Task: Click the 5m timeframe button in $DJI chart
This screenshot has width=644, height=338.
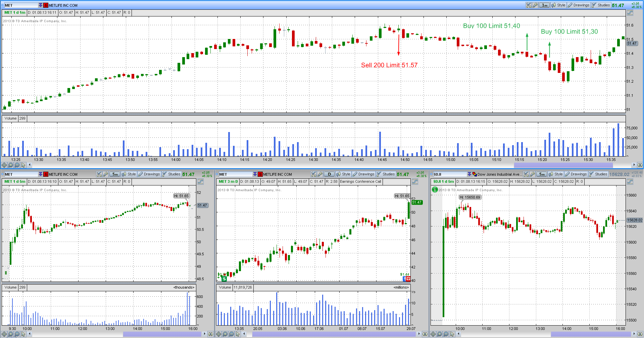Action: point(542,174)
